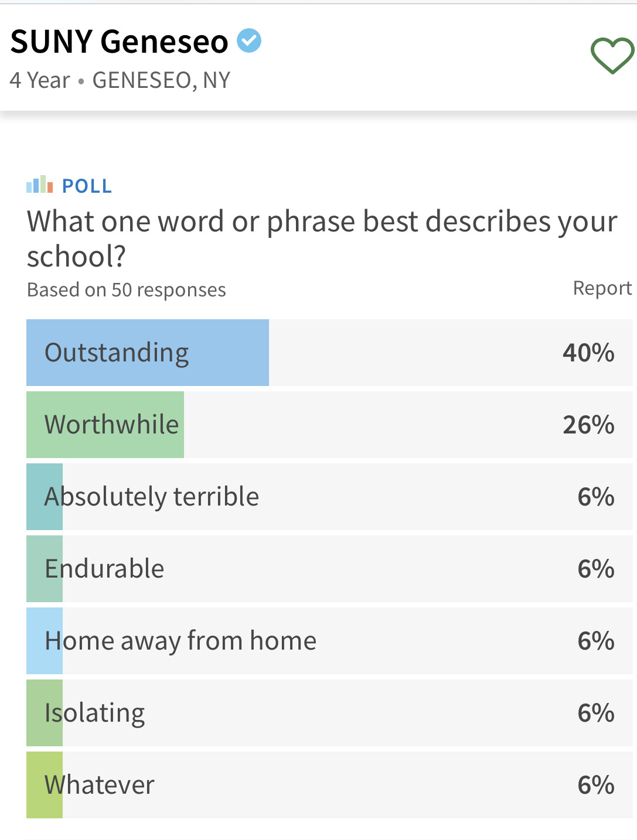Select the Worthwhile poll result row
Image resolution: width=637 pixels, height=840 pixels.
point(329,425)
